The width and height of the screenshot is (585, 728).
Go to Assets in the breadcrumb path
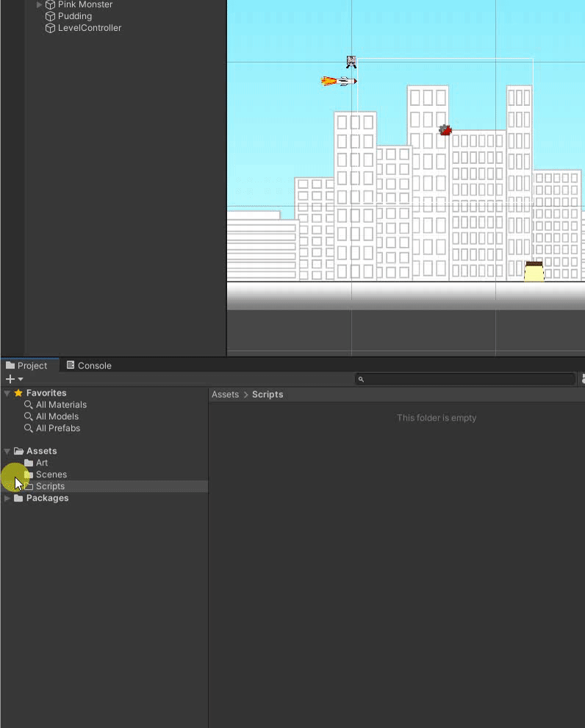[225, 395]
